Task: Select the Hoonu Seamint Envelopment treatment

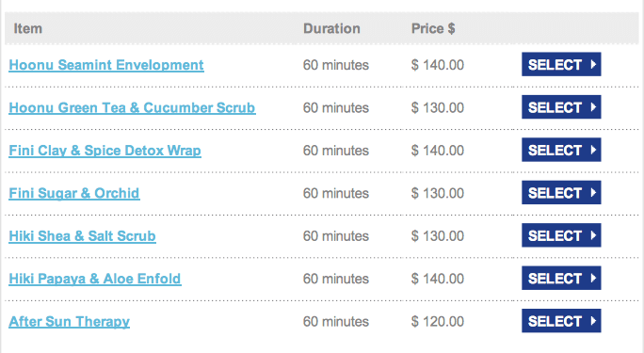Action: point(561,64)
